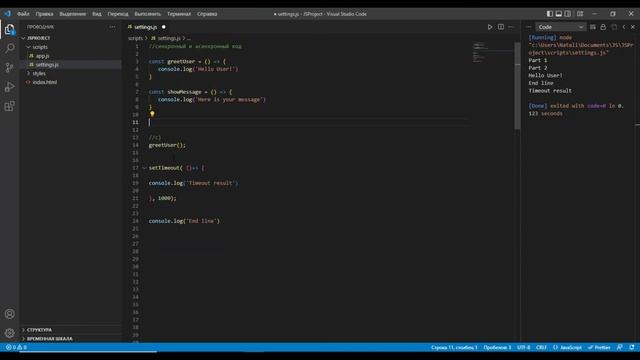Place cursor on greetUser(); call line

(167, 145)
